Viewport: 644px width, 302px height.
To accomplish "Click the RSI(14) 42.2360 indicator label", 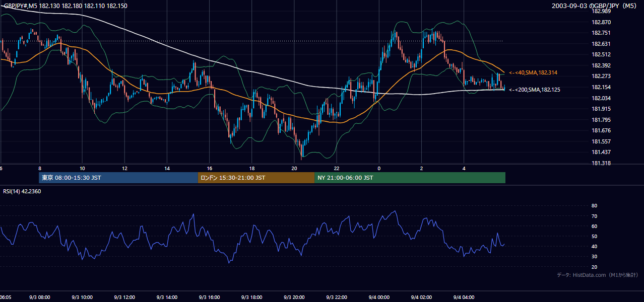I will click(22, 191).
